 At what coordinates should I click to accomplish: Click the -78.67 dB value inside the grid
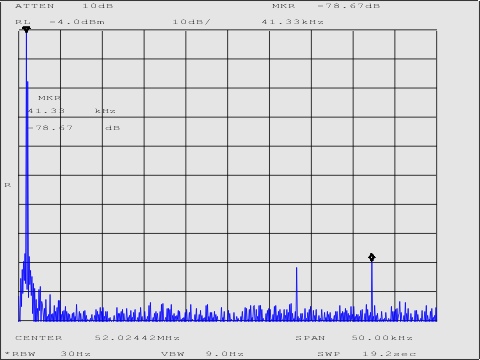(x=74, y=128)
